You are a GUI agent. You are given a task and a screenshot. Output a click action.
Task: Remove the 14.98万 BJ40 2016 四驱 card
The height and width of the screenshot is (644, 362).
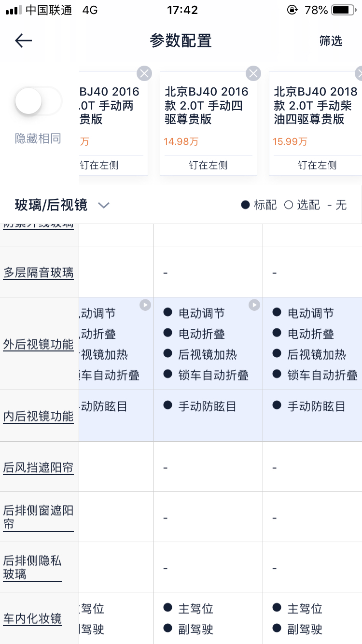click(253, 73)
